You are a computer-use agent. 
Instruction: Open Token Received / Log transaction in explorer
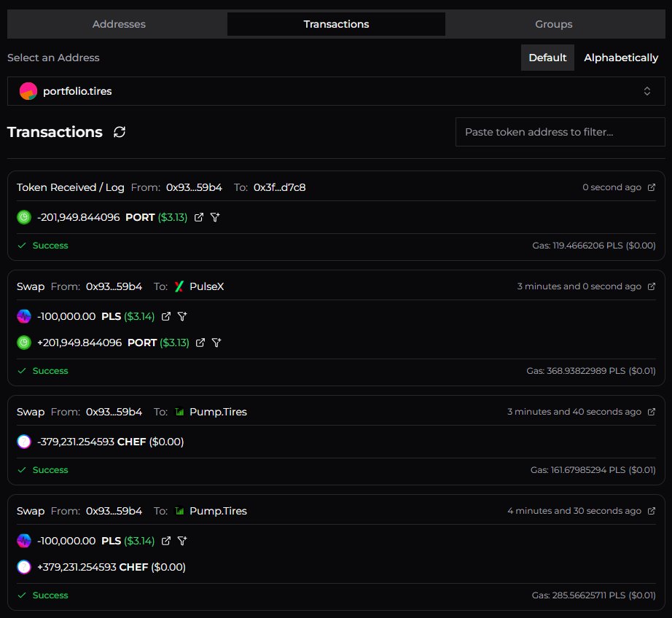[652, 187]
